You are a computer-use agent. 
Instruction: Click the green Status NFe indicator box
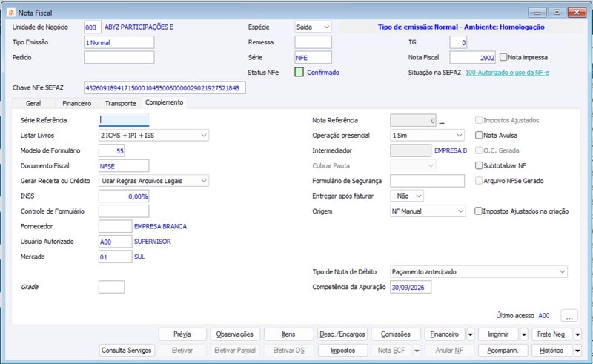(x=299, y=72)
